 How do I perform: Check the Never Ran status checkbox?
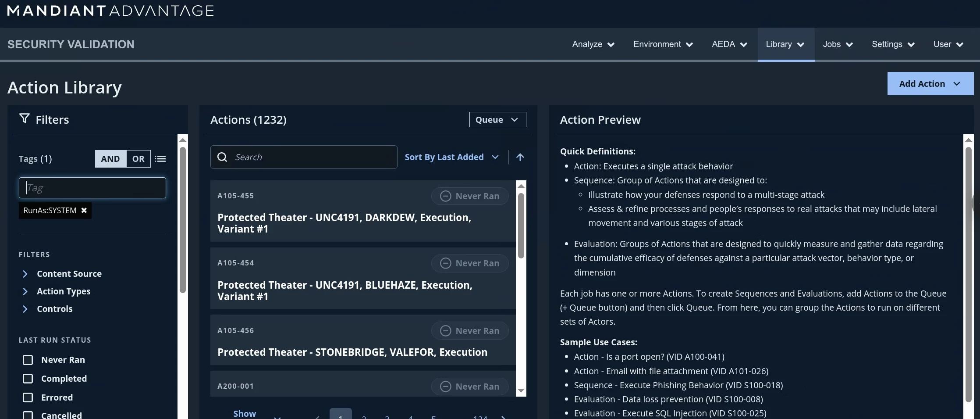click(28, 360)
